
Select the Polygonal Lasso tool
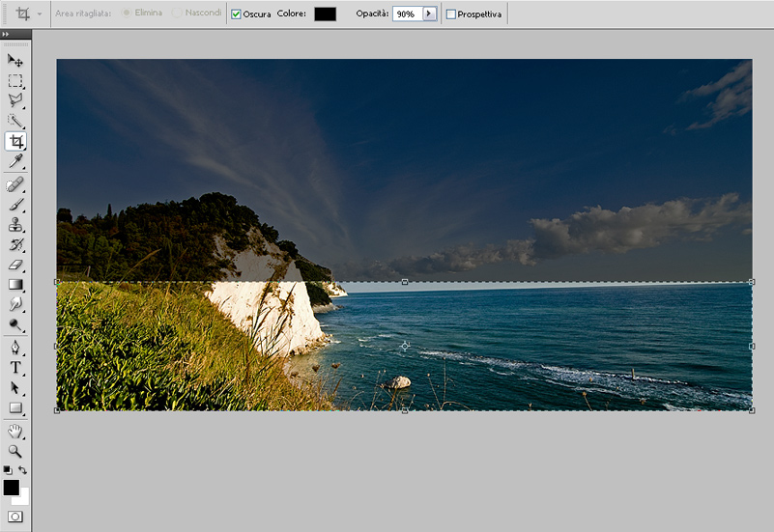(x=15, y=100)
